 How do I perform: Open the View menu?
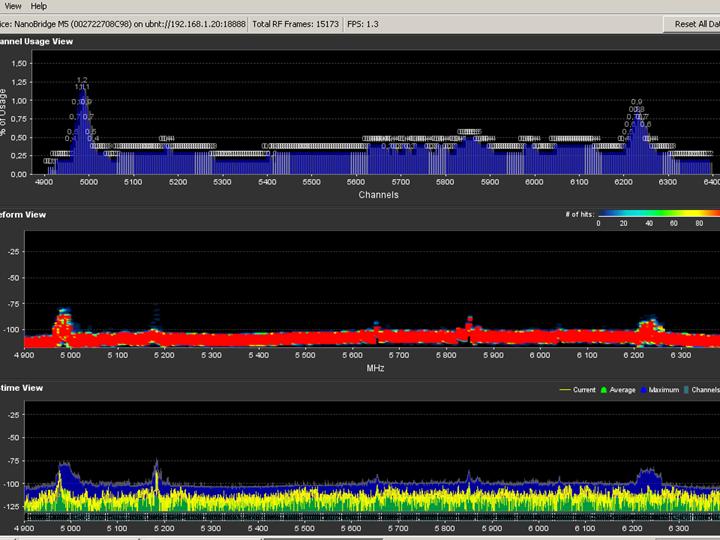[x=13, y=6]
